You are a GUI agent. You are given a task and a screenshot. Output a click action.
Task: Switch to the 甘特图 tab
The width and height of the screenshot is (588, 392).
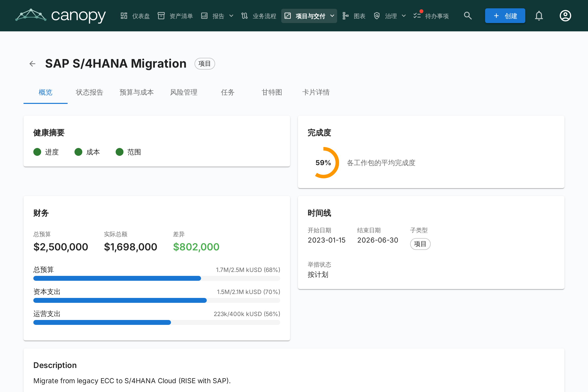272,93
